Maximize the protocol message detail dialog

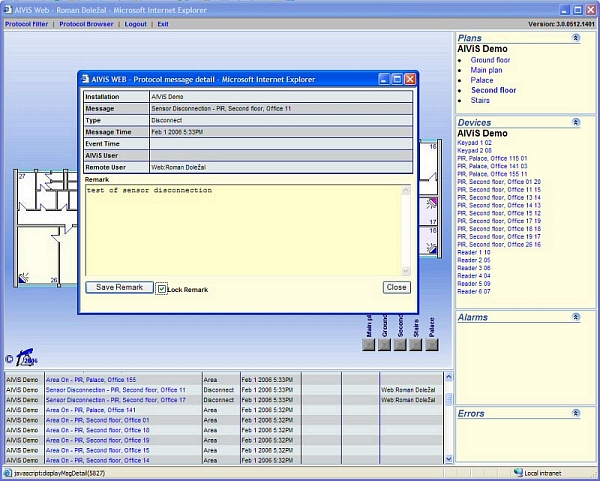tap(397, 79)
